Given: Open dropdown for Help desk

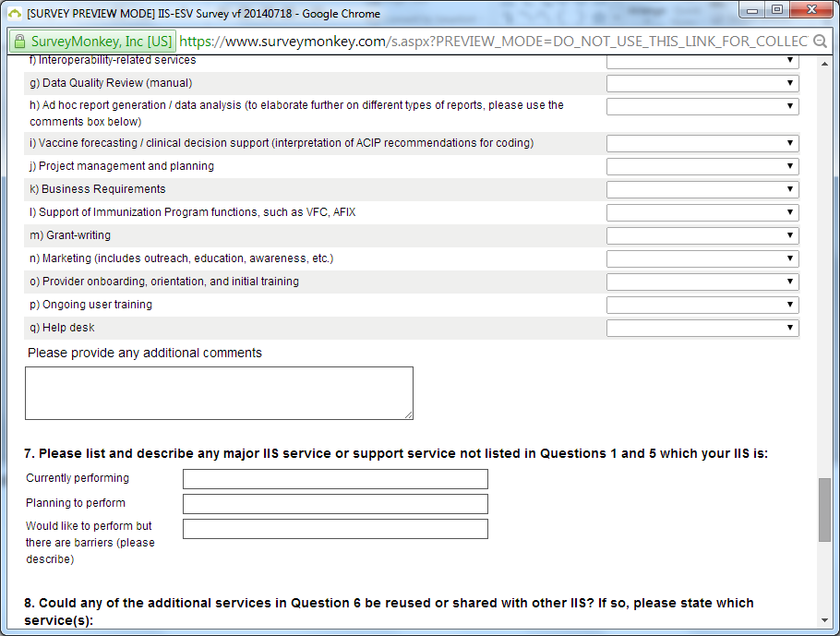Looking at the screenshot, I should click(x=702, y=328).
